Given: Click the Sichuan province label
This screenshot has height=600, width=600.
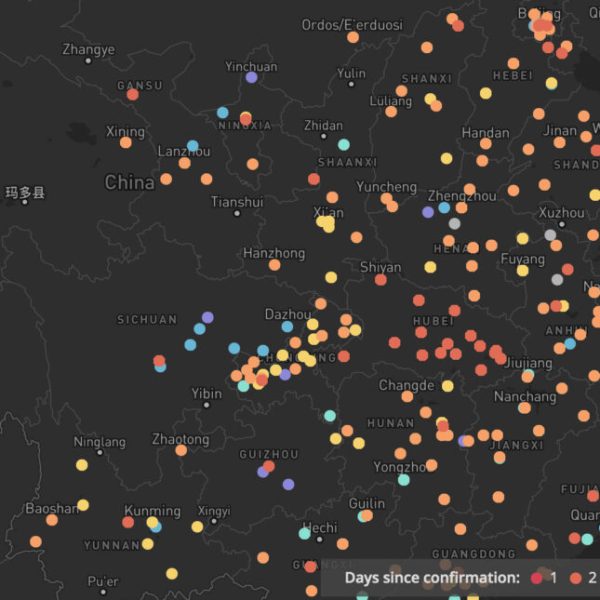Looking at the screenshot, I should coord(147,320).
